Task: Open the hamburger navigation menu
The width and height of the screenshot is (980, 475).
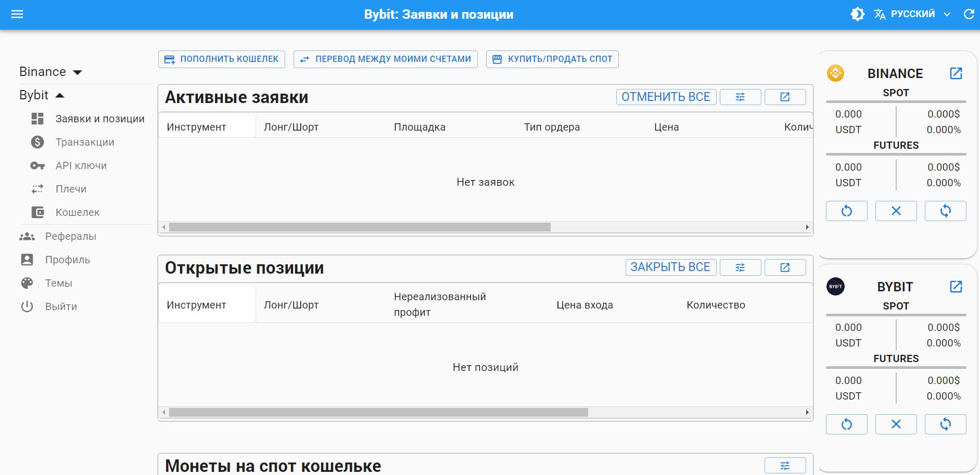Action: (17, 14)
